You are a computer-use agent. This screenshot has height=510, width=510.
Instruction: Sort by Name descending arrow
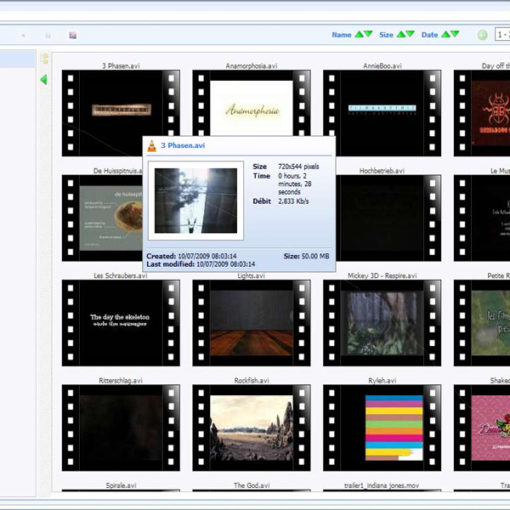coord(368,34)
